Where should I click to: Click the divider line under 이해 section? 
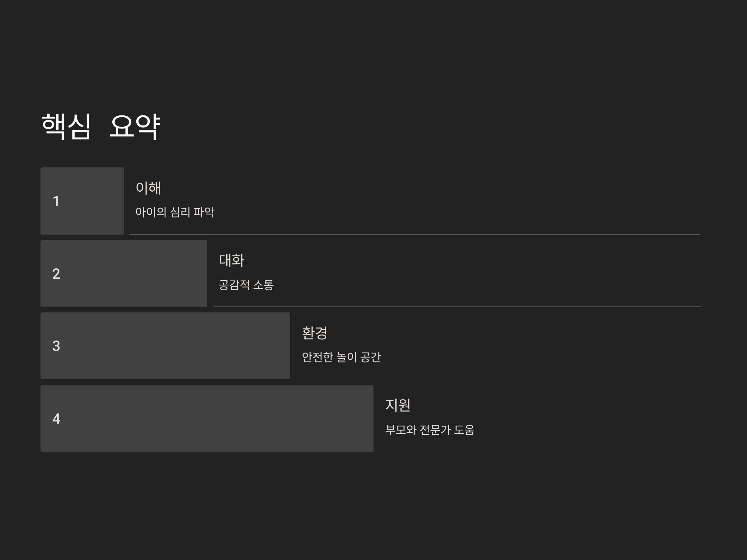[x=415, y=235]
